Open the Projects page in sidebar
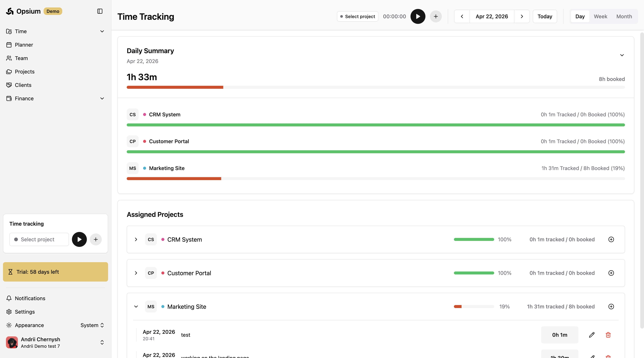The height and width of the screenshot is (358, 644). coord(24,72)
